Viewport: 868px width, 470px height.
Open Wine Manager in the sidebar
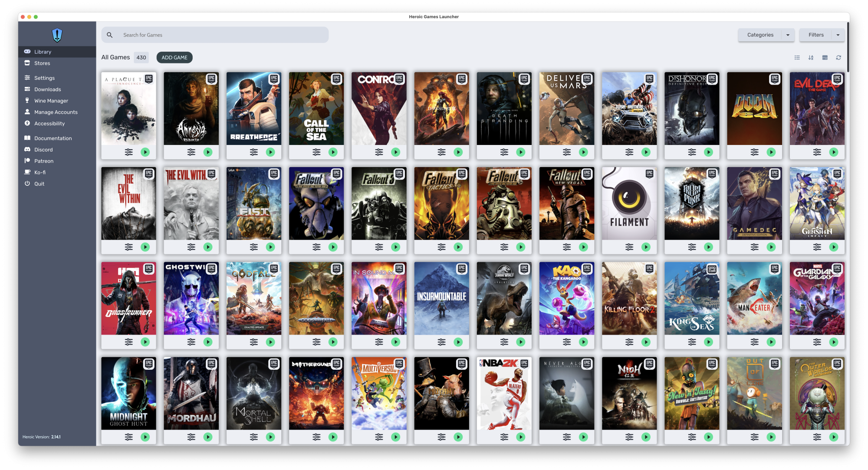(x=51, y=101)
